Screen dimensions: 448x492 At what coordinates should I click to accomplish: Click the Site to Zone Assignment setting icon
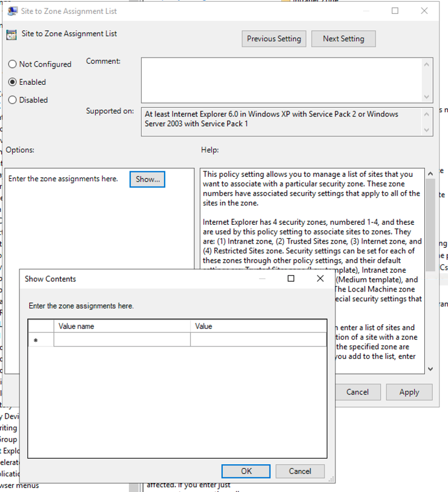[x=12, y=35]
